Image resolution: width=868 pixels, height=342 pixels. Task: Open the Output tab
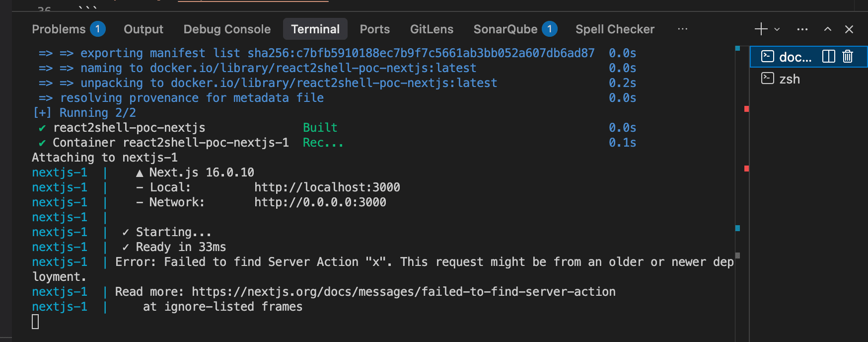143,29
